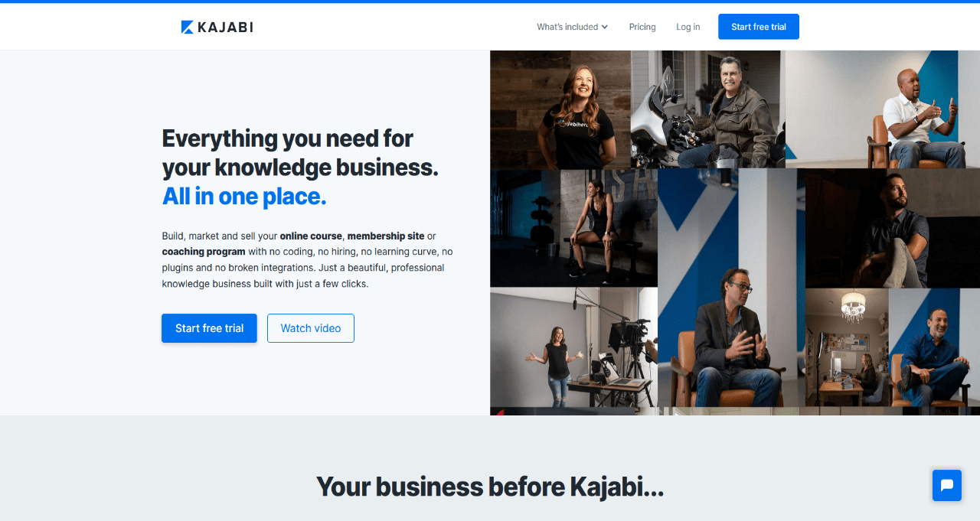Click the KAJABI wordmark text

point(225,28)
